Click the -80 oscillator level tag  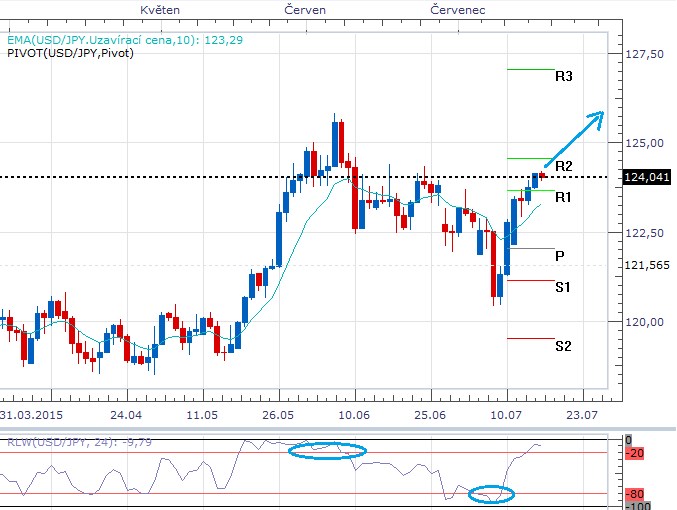(x=634, y=494)
